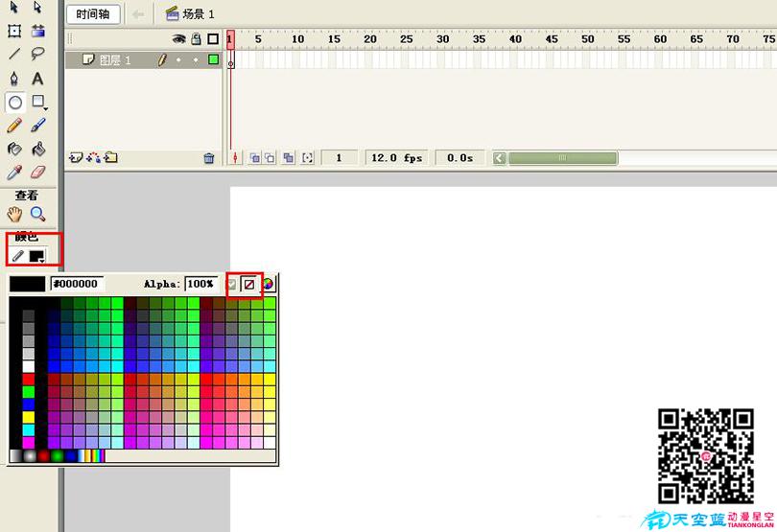
Task: Toggle lock all layers padlock icon
Action: tap(197, 38)
